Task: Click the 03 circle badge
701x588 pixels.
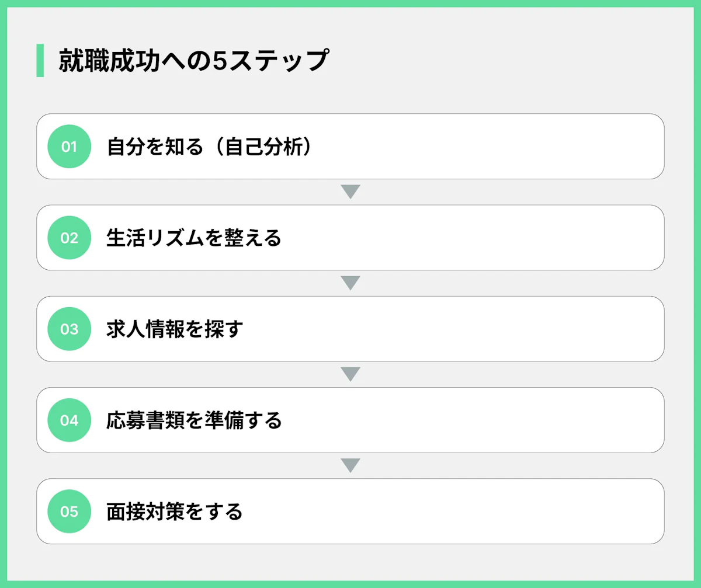Action: click(x=69, y=329)
